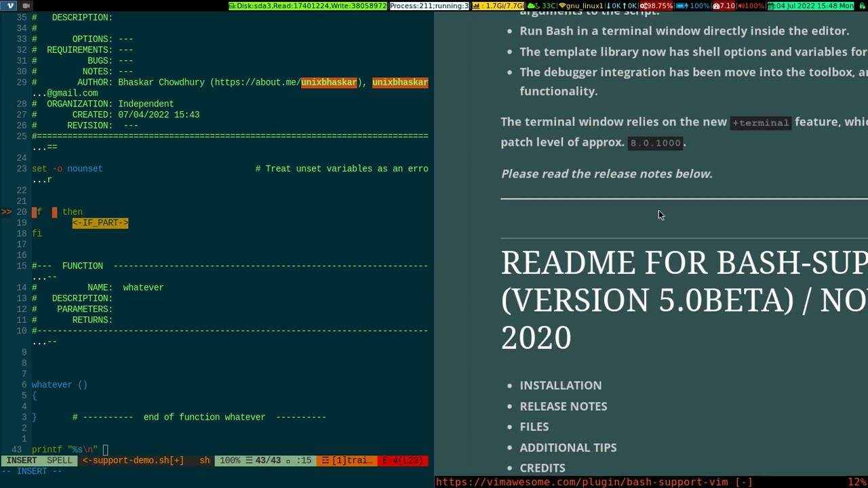Image resolution: width=868 pixels, height=488 pixels.
Task: Click the 'RETURNS:' comment line
Action: coord(73,320)
